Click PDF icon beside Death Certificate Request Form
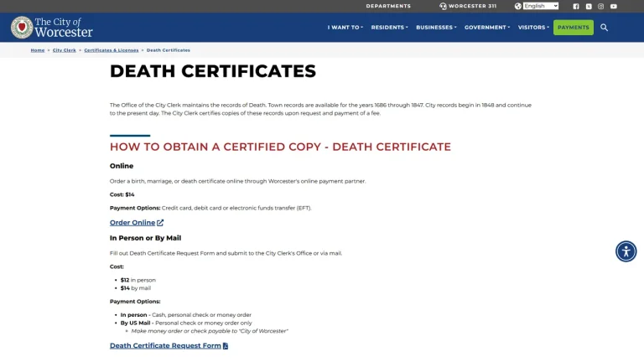The height and width of the screenshot is (362, 644). tap(226, 345)
